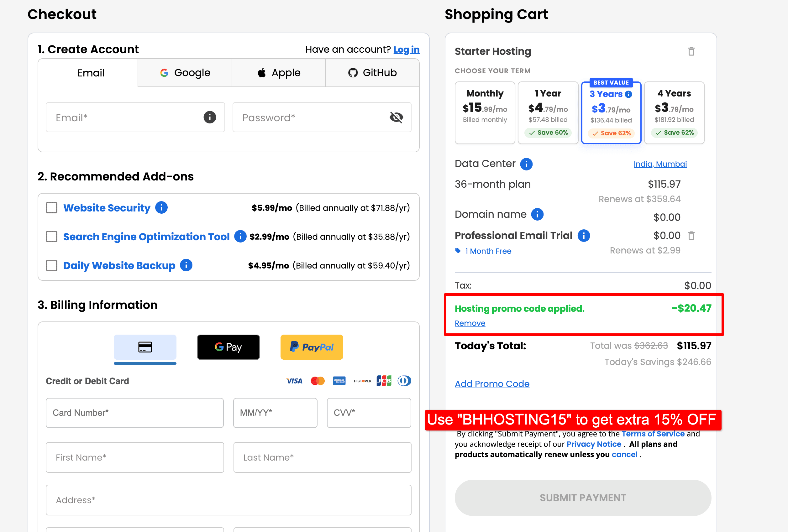The width and height of the screenshot is (788, 532).
Task: Open the Add Promo Code link
Action: click(x=492, y=383)
